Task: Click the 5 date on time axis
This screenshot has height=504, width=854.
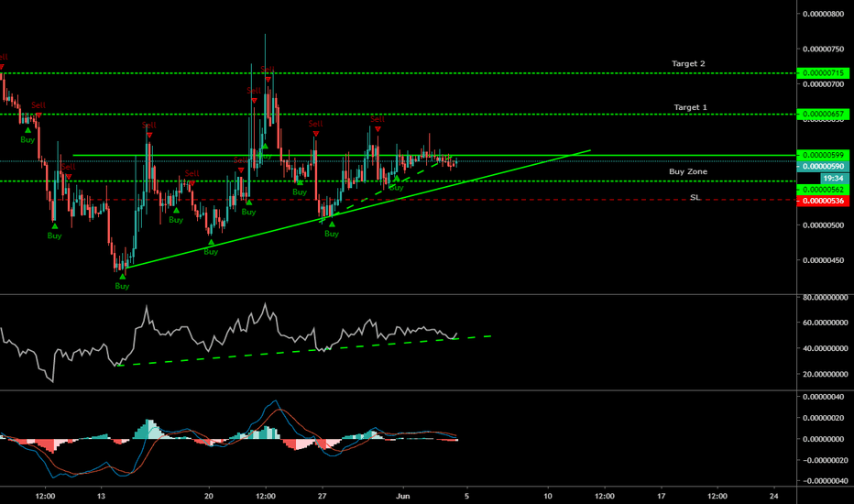Action: tap(466, 496)
